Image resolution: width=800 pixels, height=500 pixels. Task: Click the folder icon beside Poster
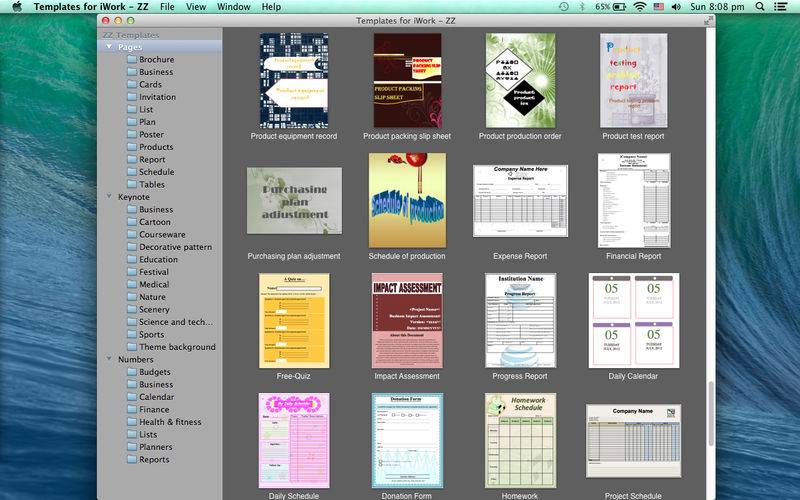pyautogui.click(x=132, y=134)
